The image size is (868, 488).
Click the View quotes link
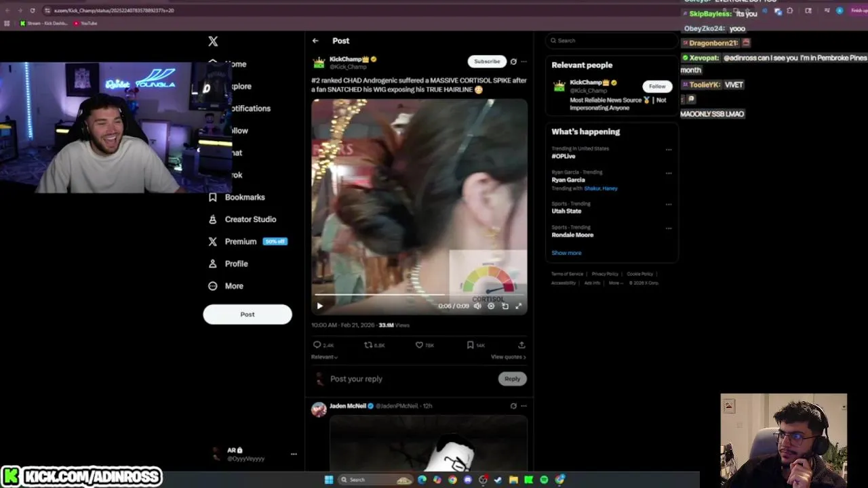tap(509, 357)
